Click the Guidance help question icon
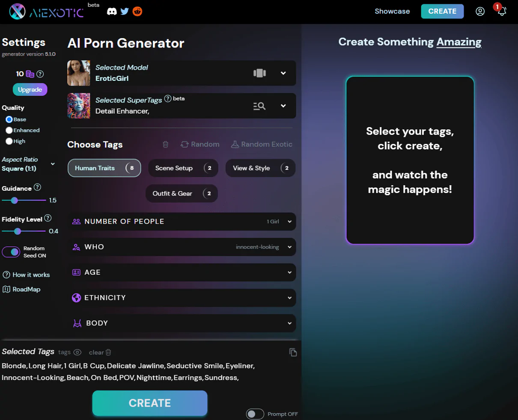The height and width of the screenshot is (420, 518). [37, 187]
